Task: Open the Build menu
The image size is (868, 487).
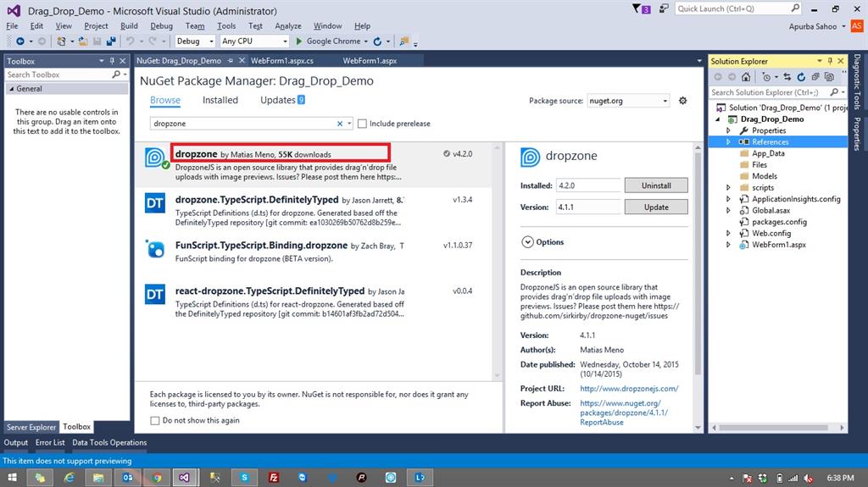Action: [129, 26]
